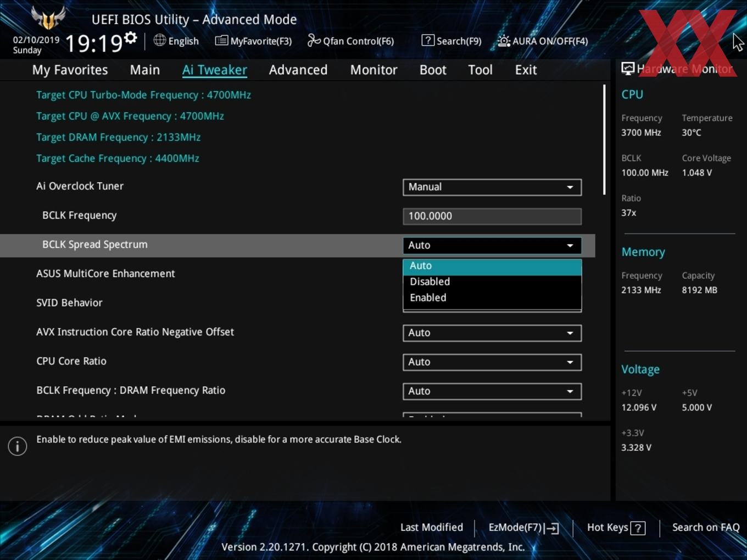Screen dimensions: 747x560
Task: Open Search on FAQ
Action: click(x=706, y=528)
